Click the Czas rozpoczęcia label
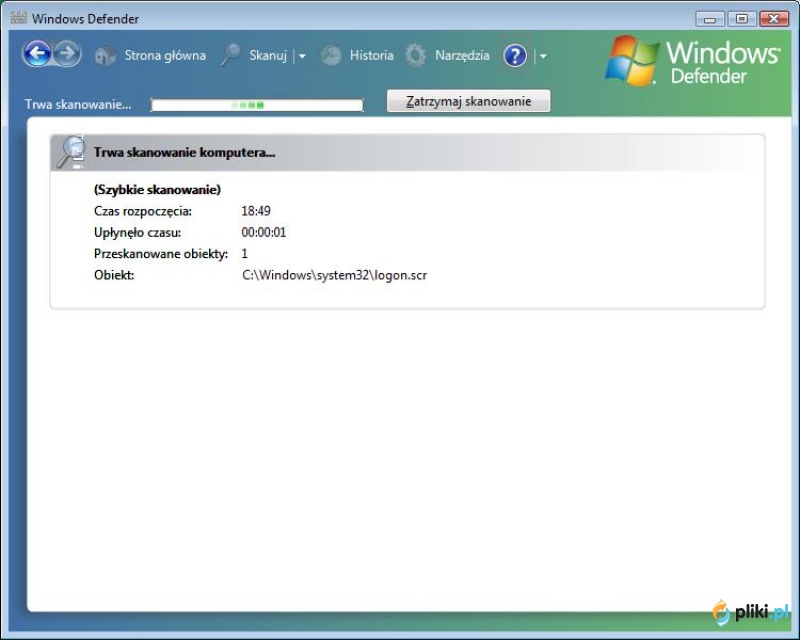 tap(143, 211)
